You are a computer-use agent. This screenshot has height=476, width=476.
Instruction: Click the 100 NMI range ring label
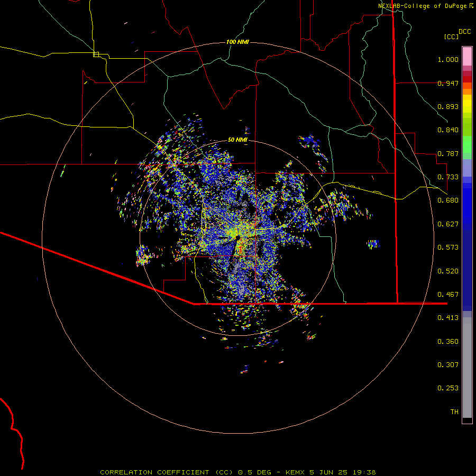click(x=237, y=42)
